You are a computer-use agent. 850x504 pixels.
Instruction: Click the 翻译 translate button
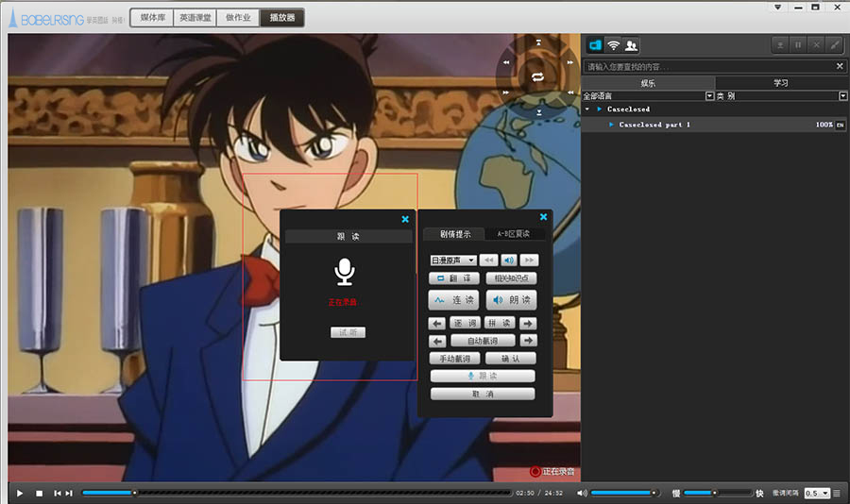[454, 278]
